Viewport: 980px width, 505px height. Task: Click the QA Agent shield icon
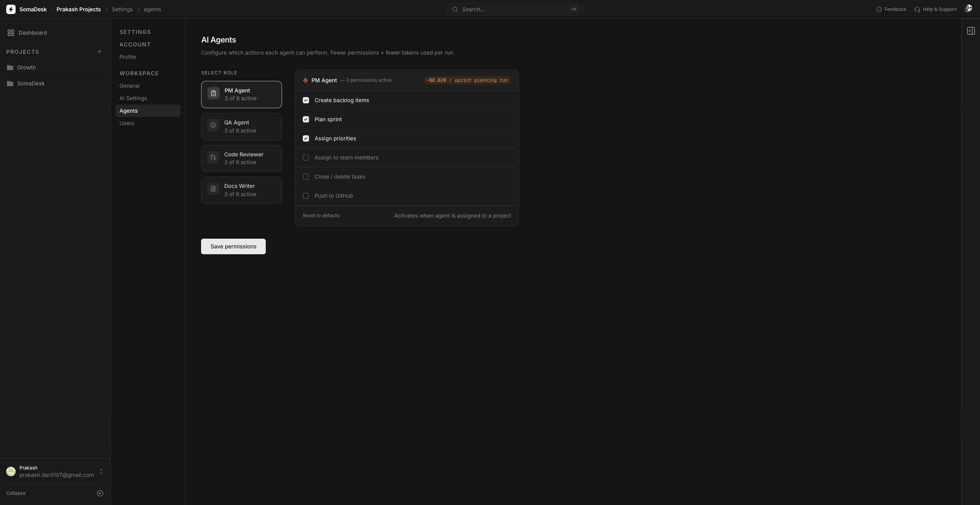(x=213, y=125)
